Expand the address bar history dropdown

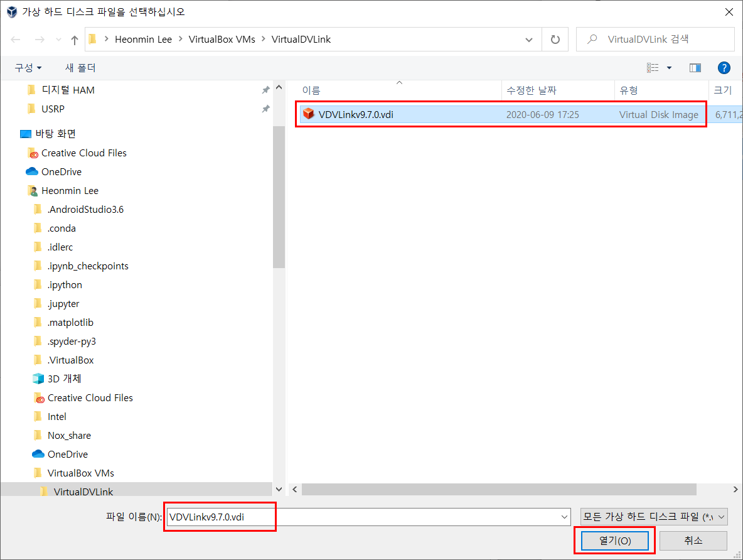(529, 40)
